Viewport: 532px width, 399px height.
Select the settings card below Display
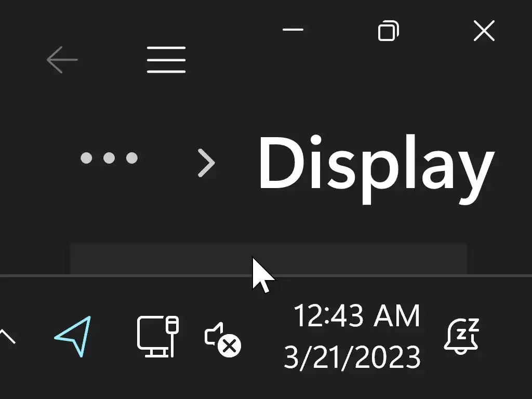tap(269, 259)
